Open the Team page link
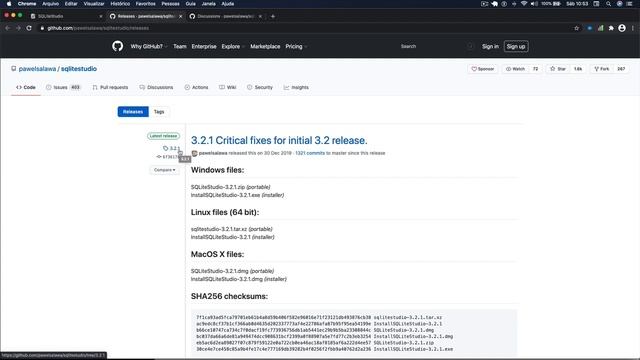Viewport: 640px width, 360px height. click(x=180, y=47)
